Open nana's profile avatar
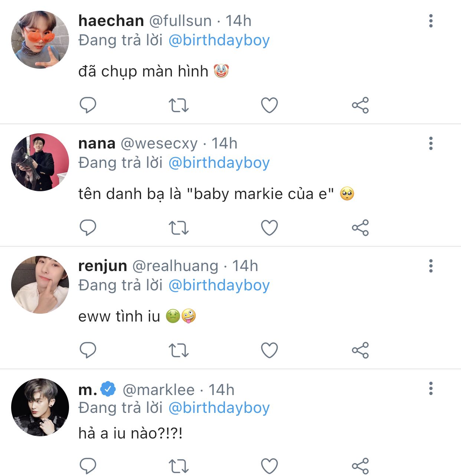 pyautogui.click(x=40, y=162)
